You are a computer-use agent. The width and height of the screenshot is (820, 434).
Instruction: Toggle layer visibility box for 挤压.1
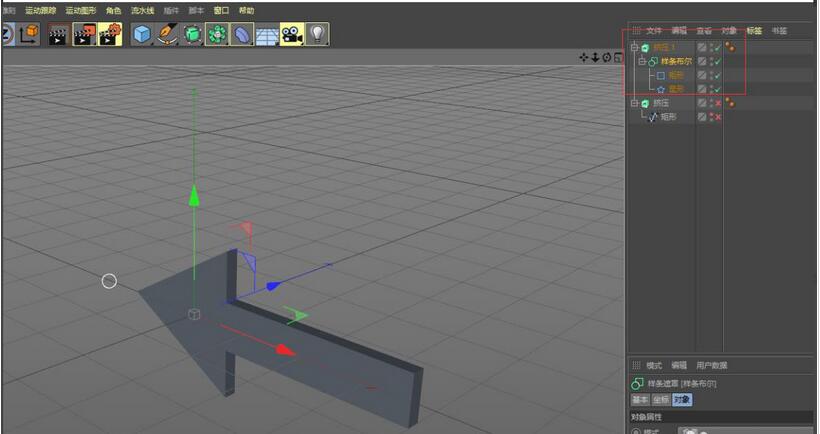pyautogui.click(x=702, y=47)
